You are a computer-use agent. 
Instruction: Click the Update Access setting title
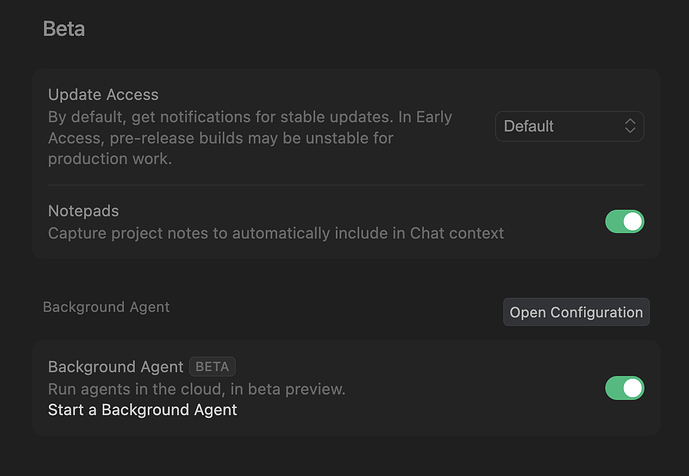pyautogui.click(x=103, y=95)
